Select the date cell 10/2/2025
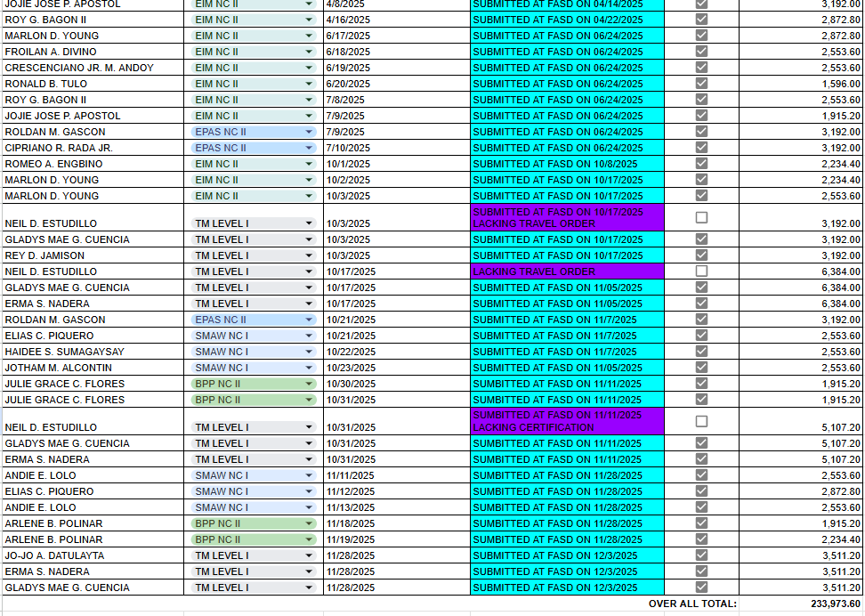Screen dimensions: 865x616 coord(397,180)
